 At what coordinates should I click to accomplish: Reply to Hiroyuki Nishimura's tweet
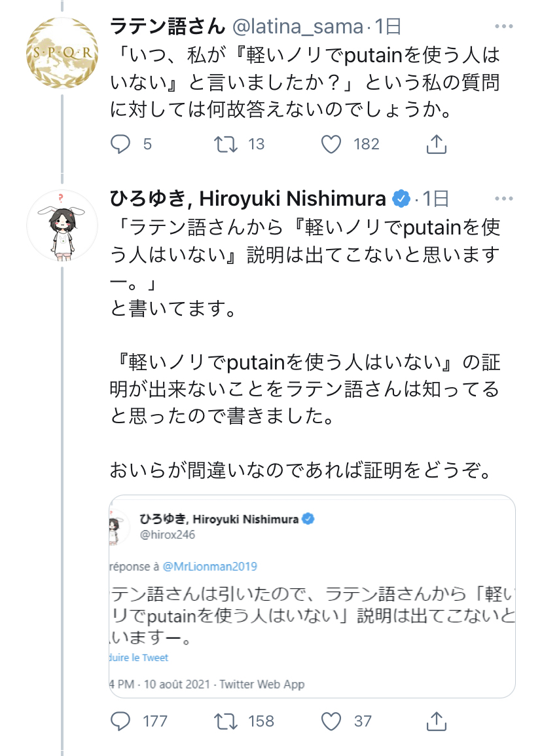coord(120,721)
